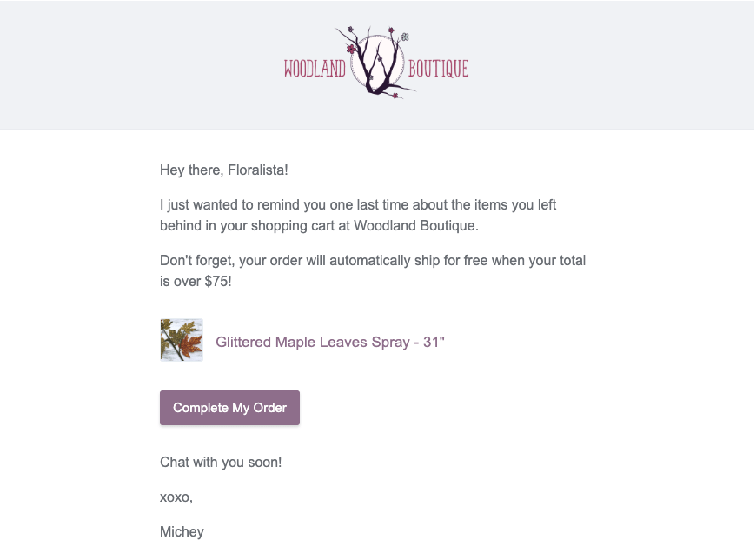
Task: Select the cart reminder paragraph text
Action: (358, 215)
